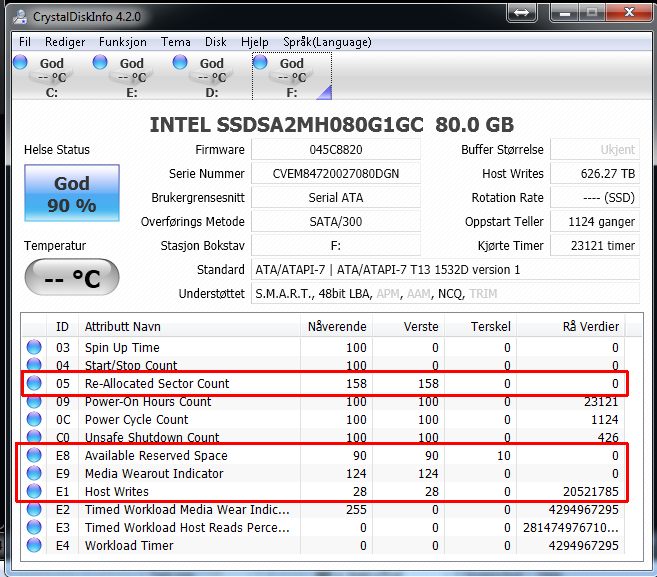The height and width of the screenshot is (577, 657).
Task: Click Host Writes 626.27 TB field
Action: pos(595,173)
